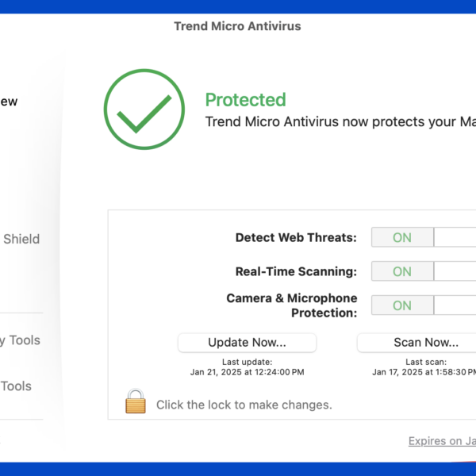Click the Update Now... button
Viewport: 476px width, 476px height.
(247, 343)
